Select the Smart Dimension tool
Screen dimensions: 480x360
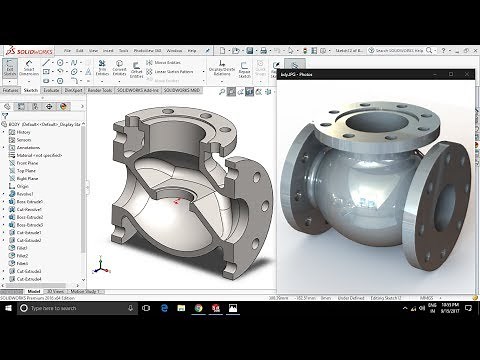29,68
